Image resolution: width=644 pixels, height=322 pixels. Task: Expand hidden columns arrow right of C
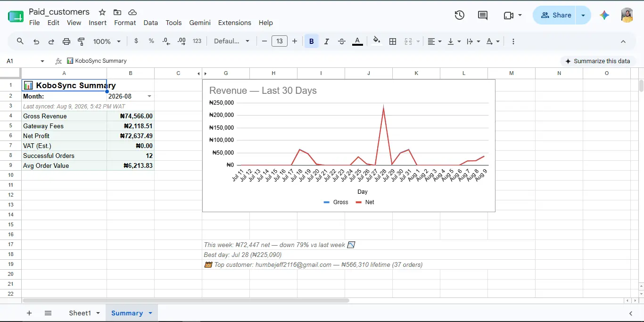point(198,74)
